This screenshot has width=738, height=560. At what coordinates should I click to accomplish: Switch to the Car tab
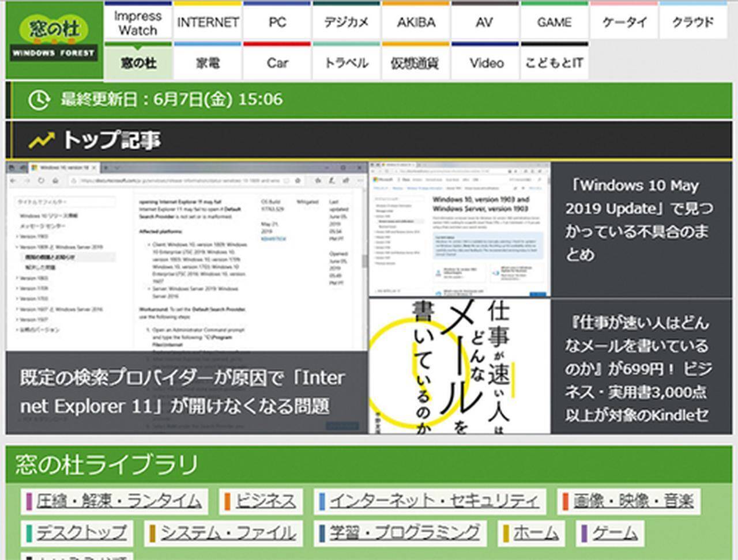click(x=277, y=62)
